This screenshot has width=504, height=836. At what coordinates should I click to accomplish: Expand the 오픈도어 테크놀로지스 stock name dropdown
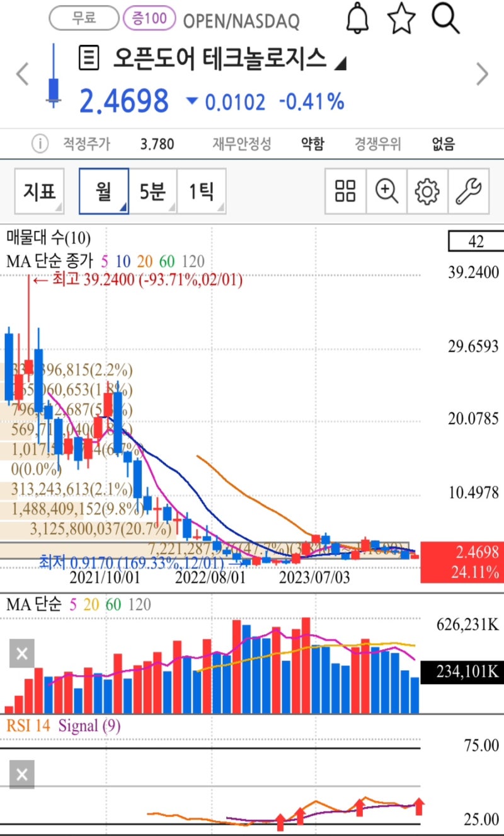[340, 63]
